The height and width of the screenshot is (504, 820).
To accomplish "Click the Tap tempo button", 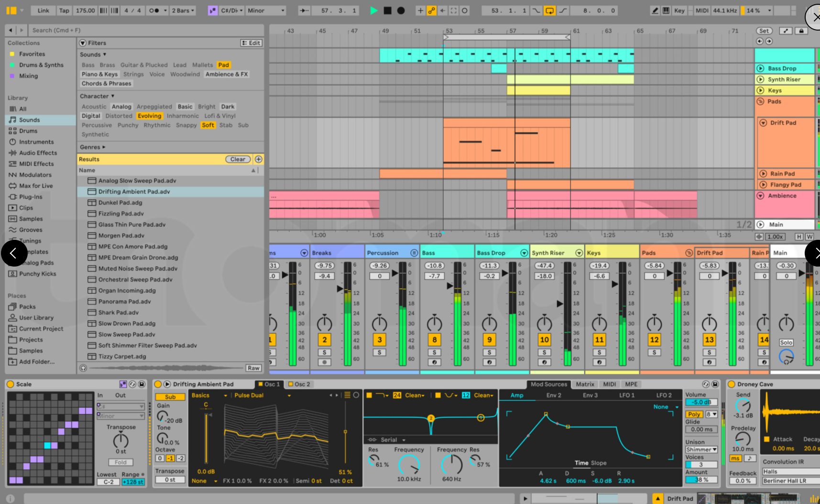I will pyautogui.click(x=64, y=11).
